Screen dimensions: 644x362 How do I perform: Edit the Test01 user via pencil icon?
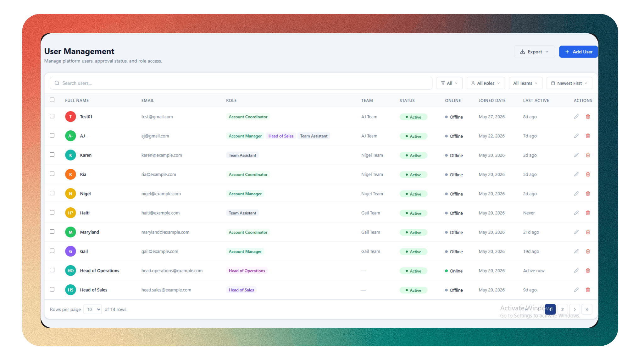(576, 117)
